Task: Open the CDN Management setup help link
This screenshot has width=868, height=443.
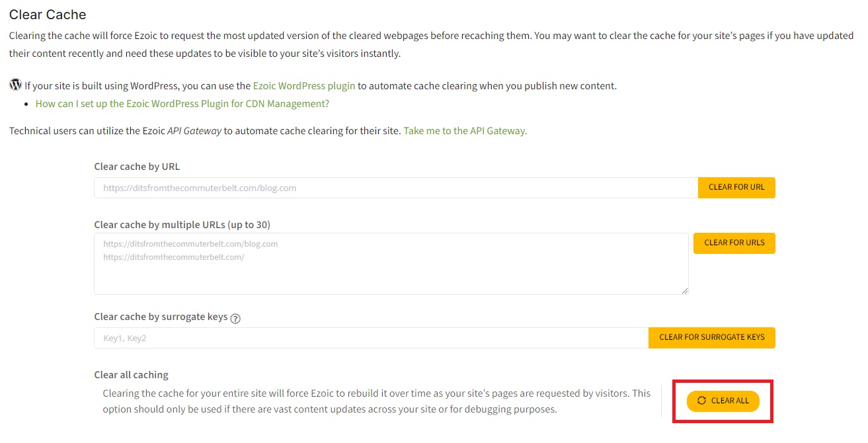Action: click(182, 104)
